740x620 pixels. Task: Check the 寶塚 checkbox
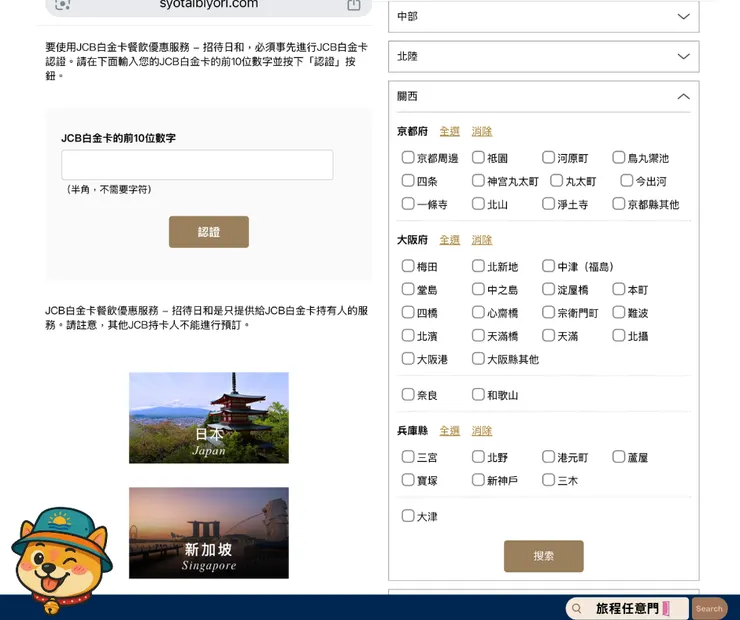point(408,479)
